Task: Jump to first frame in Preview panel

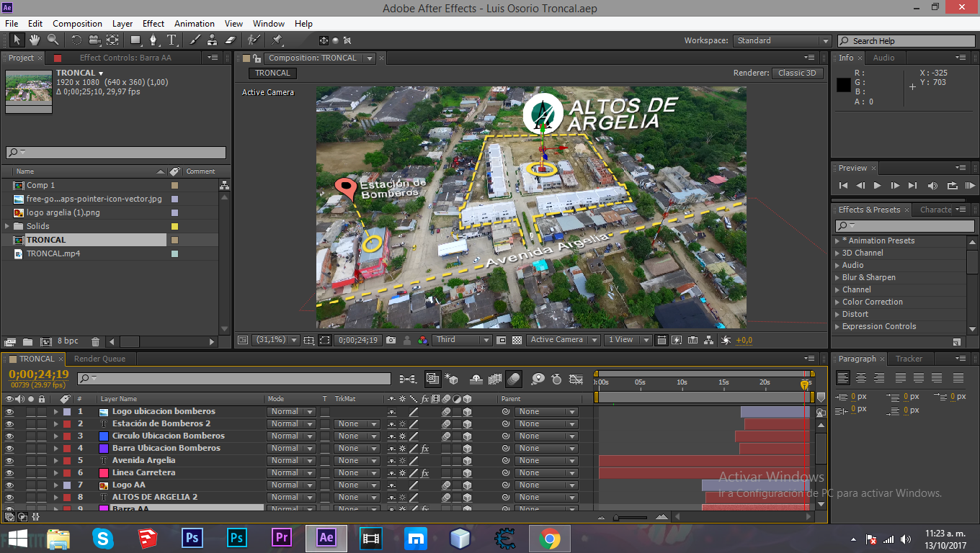Action: [843, 185]
